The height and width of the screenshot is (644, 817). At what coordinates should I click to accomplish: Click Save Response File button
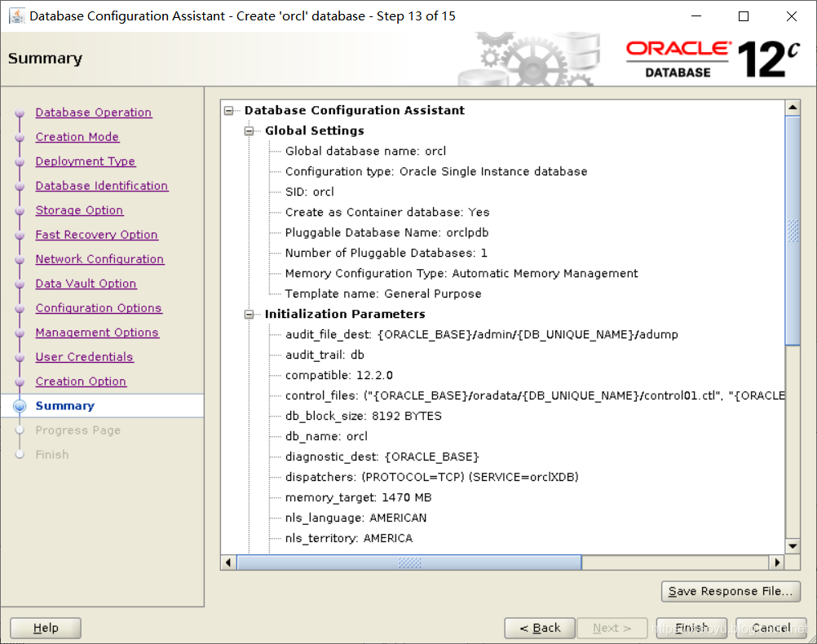731,591
